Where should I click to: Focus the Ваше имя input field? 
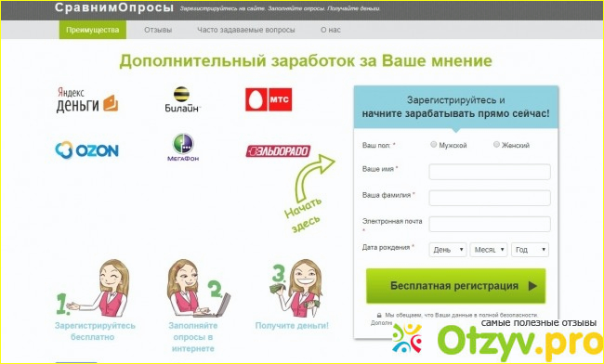click(x=490, y=172)
